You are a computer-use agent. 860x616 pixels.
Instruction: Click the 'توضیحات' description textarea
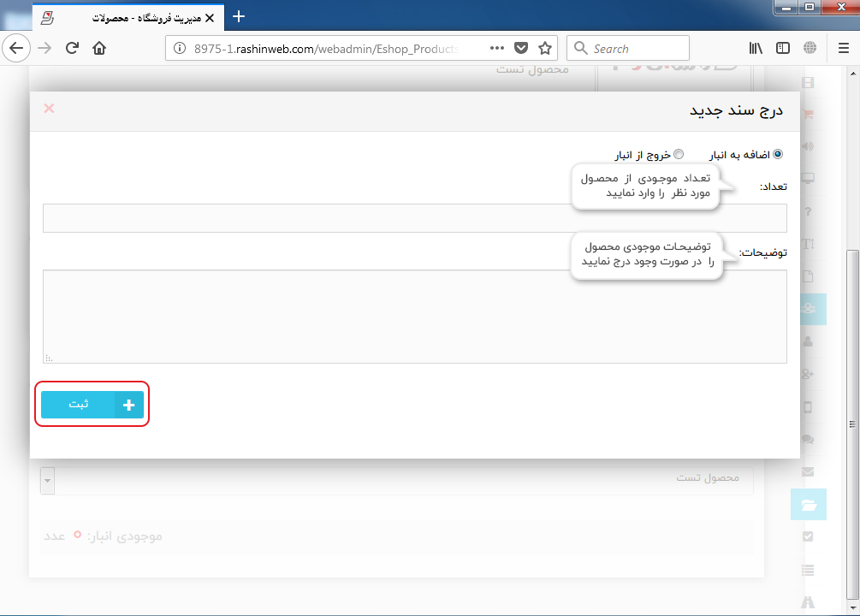(415, 317)
